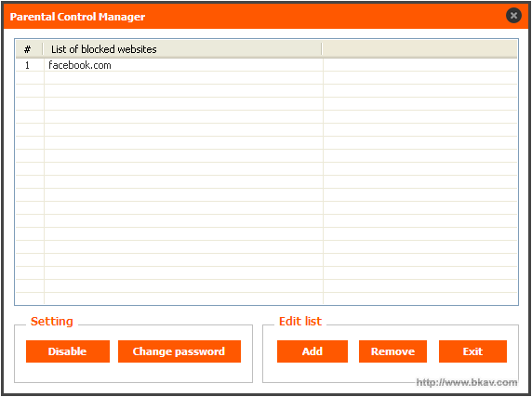
Task: Close the Parental Control Manager window
Action: pos(513,16)
